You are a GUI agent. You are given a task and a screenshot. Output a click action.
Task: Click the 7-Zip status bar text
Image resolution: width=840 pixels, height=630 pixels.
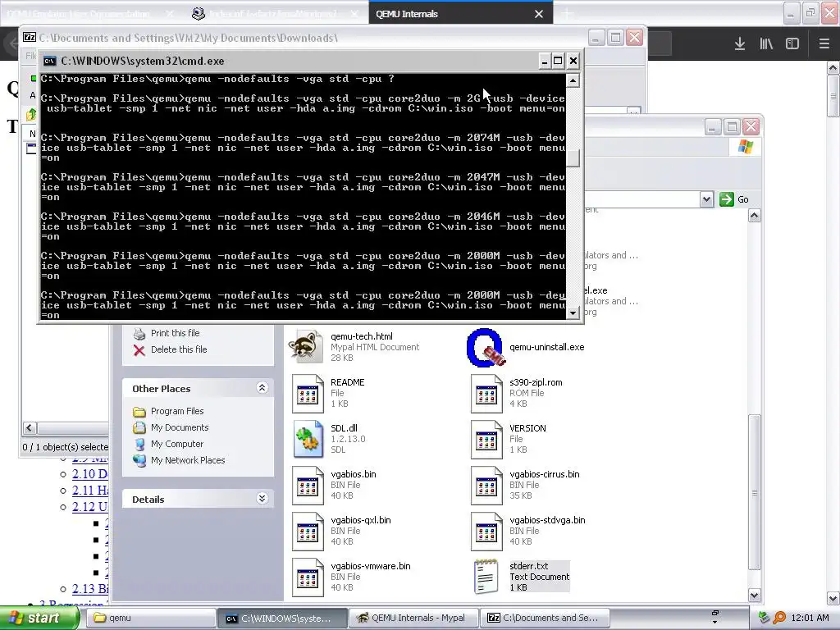pos(66,447)
